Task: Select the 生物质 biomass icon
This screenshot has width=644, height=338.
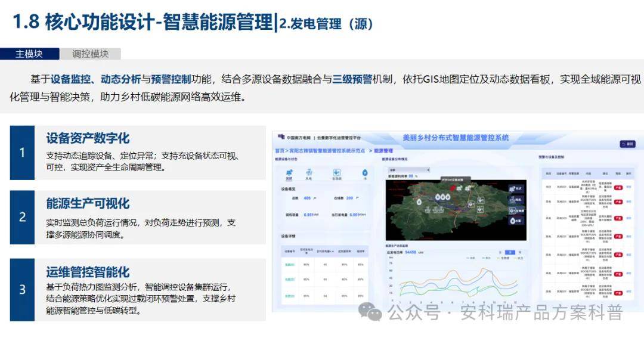Action: (x=336, y=172)
